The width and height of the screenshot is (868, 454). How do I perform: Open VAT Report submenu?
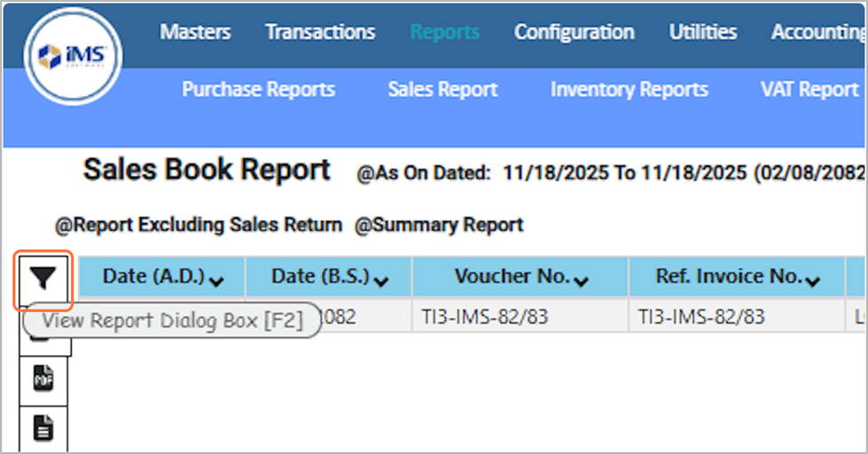[x=809, y=90]
